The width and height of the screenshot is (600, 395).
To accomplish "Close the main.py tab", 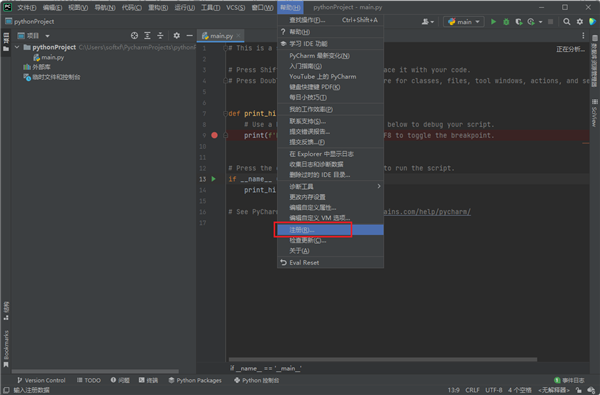I will pyautogui.click(x=238, y=36).
